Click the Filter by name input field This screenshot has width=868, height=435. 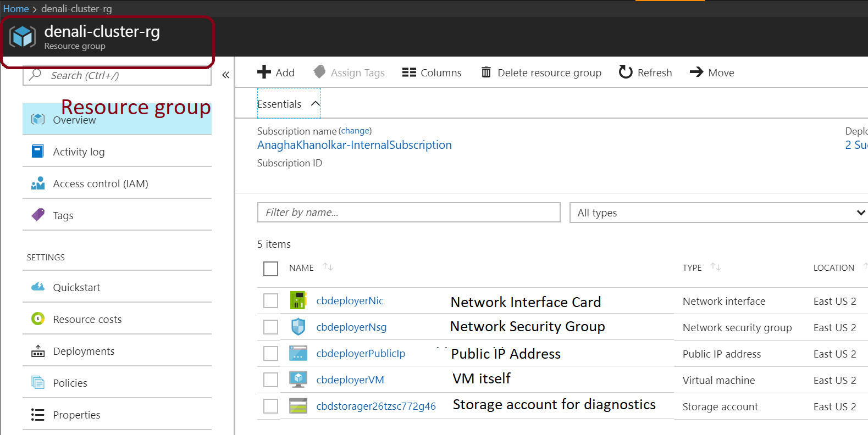[x=409, y=213]
